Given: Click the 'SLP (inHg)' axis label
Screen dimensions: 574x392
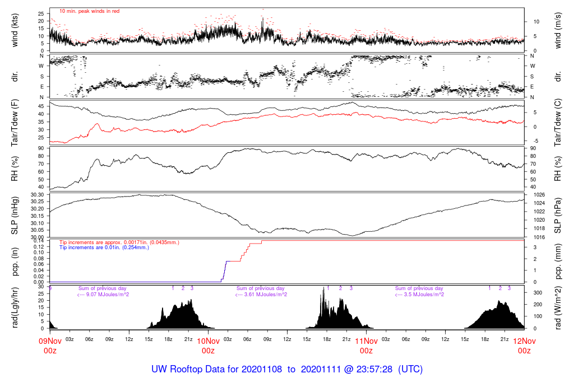Looking at the screenshot, I should coord(15,217).
